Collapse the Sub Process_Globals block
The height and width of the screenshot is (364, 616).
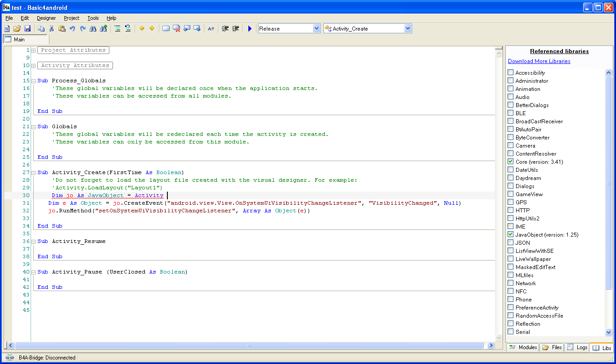tap(34, 81)
